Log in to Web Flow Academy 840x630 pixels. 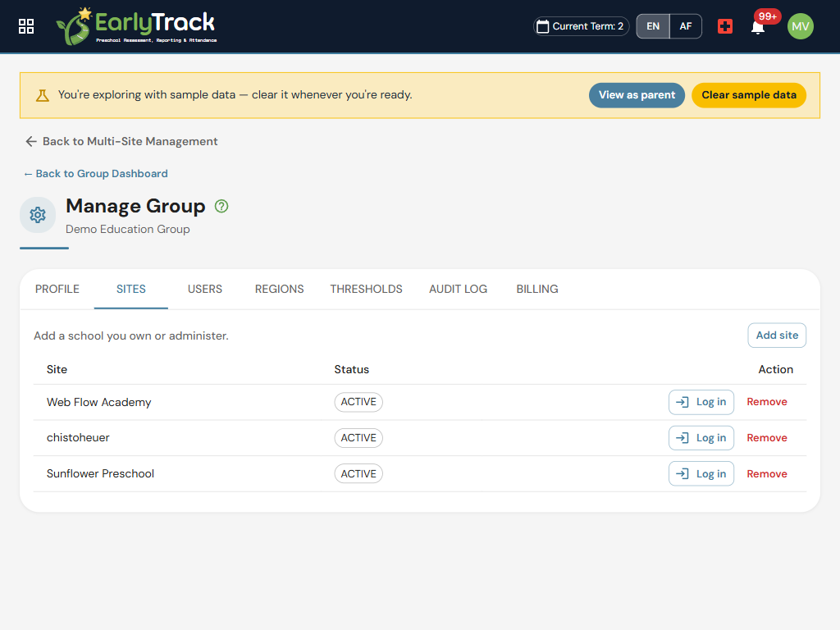(x=701, y=402)
